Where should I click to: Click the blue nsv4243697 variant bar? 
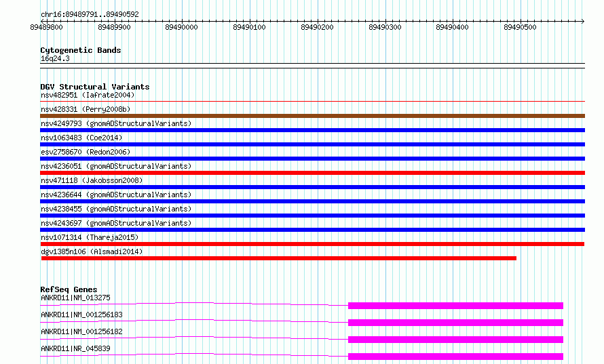coord(312,230)
